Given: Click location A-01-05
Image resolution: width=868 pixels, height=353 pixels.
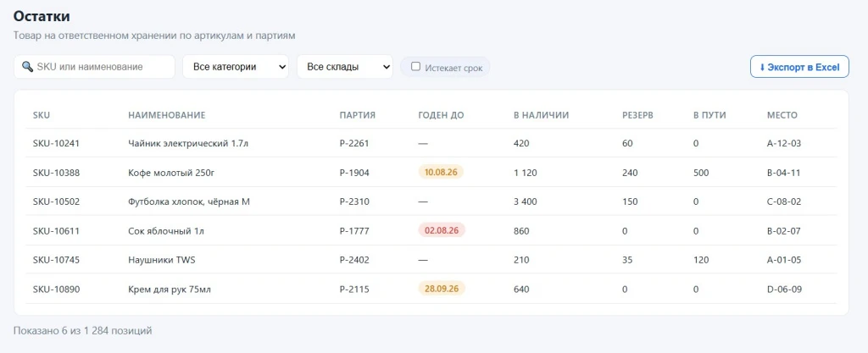Looking at the screenshot, I should [784, 260].
